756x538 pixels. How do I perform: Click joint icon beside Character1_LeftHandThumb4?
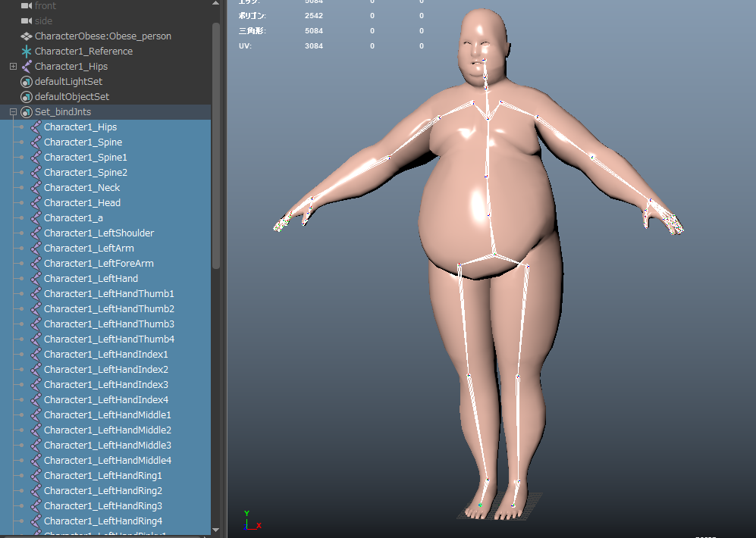(x=36, y=339)
